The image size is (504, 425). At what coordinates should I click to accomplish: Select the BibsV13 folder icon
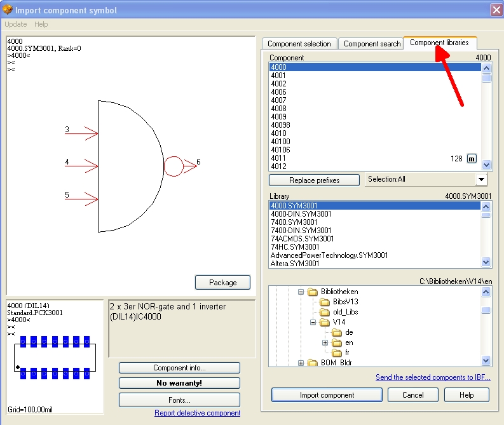[324, 302]
